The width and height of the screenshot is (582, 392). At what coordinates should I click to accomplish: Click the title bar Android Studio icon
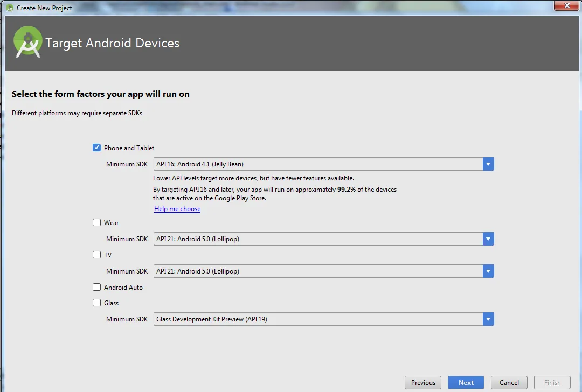10,8
